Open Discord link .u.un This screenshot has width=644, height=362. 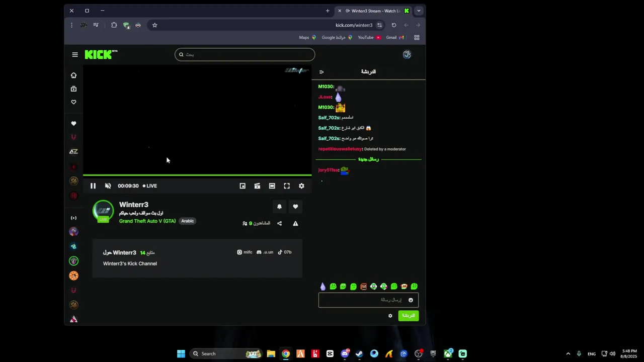(265, 252)
